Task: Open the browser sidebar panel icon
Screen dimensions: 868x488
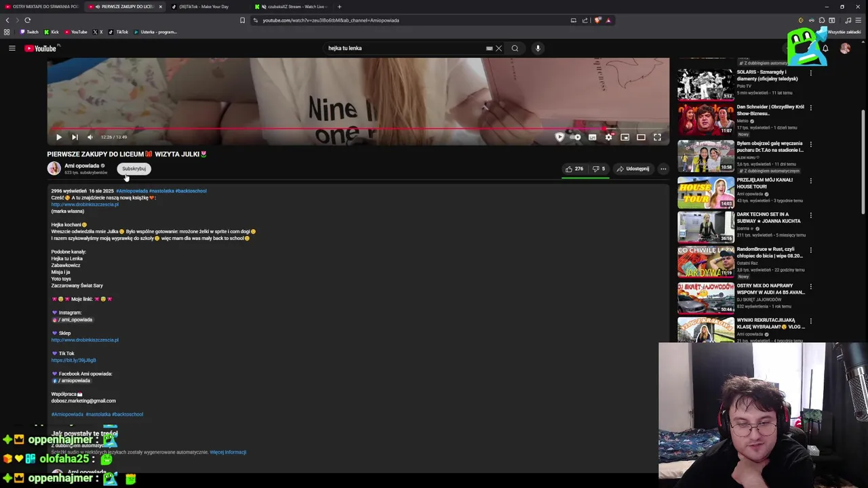Action: click(x=832, y=20)
